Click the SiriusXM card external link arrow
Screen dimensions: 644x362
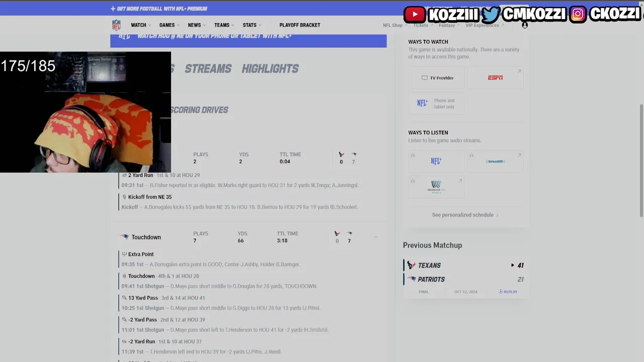coord(519,155)
